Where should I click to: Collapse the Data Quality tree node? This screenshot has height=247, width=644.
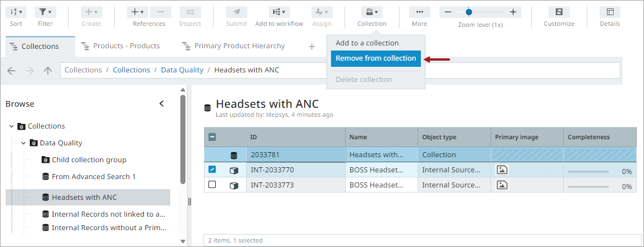[23, 143]
